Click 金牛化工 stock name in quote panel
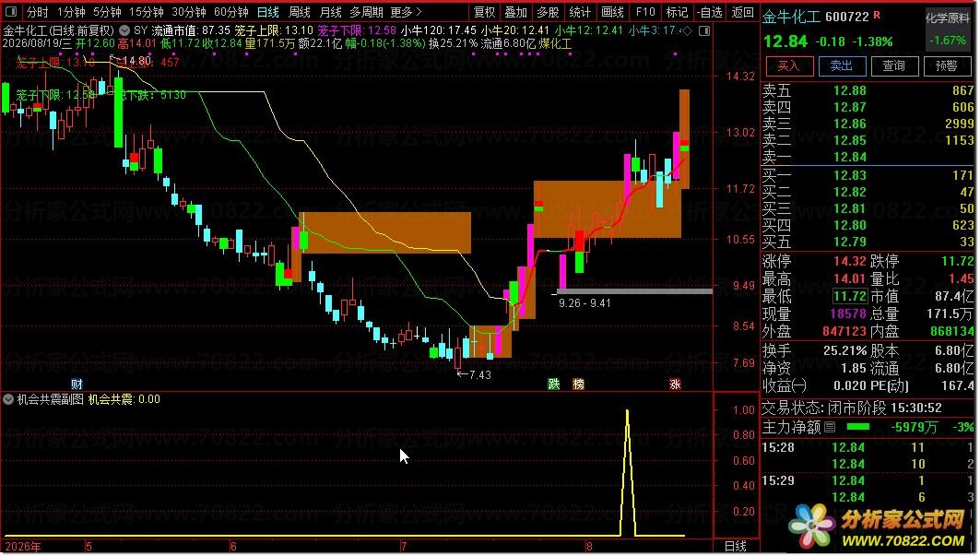 (791, 17)
